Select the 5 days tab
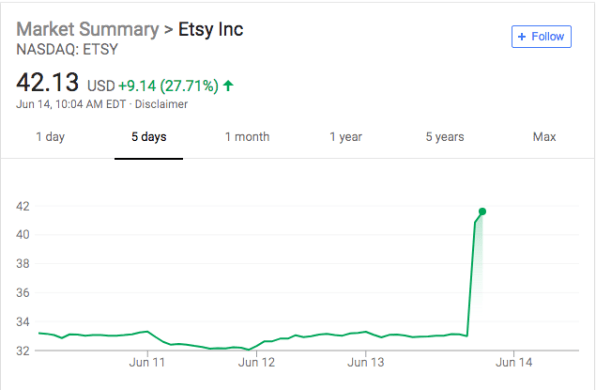 tap(149, 136)
